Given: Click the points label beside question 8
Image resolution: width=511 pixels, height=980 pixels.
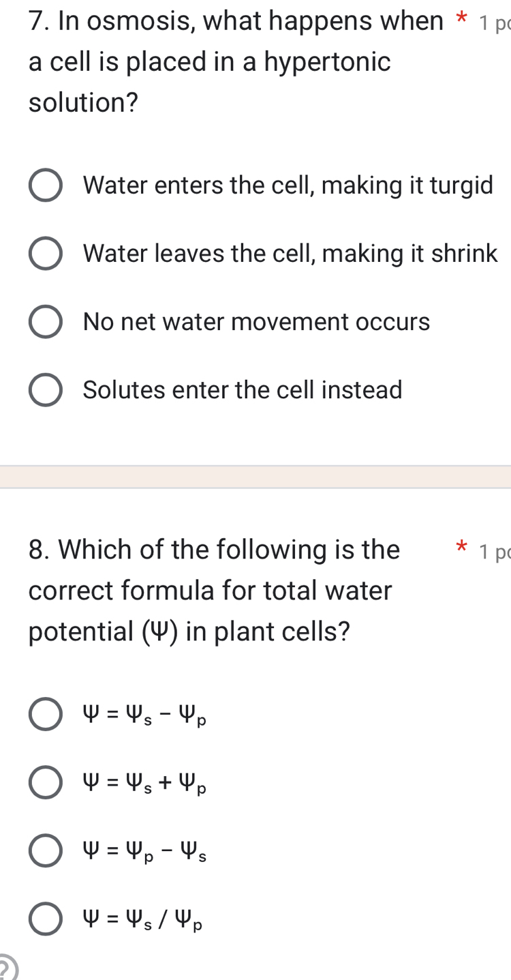Looking at the screenshot, I should [494, 552].
